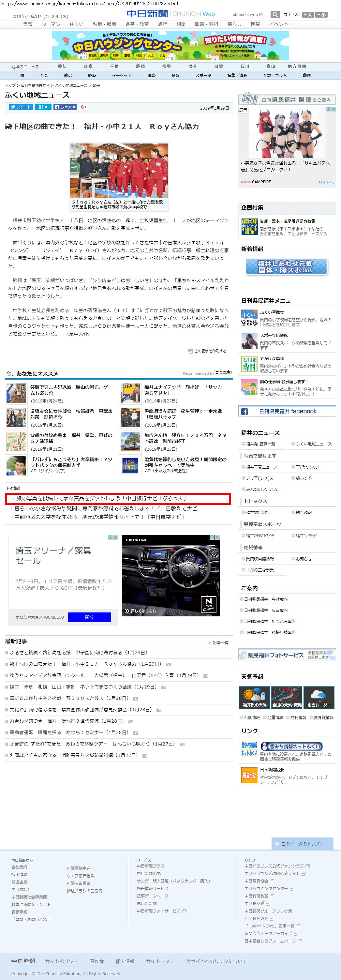Click the Twitter tweet share button
Screen dimensions: 341x980
(21, 107)
